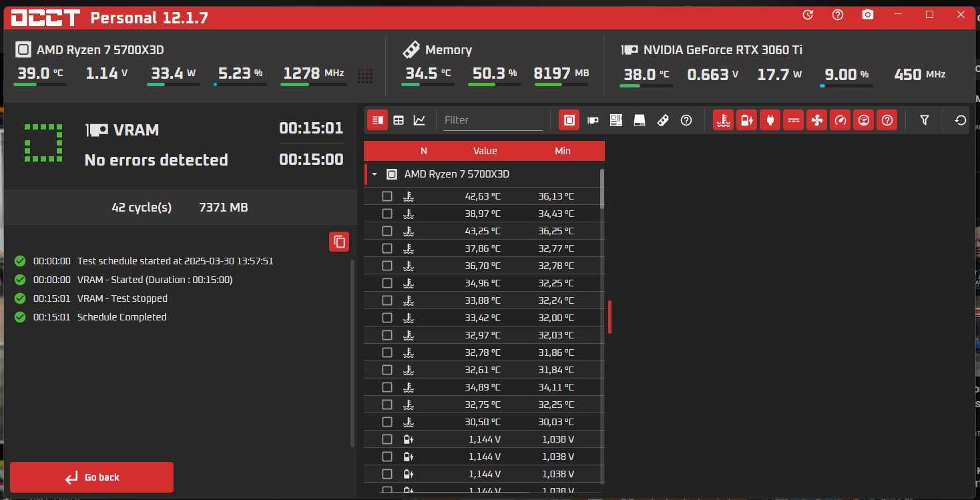980x500 pixels.
Task: Toggle the unknown-source white question mark filter
Action: (x=686, y=120)
